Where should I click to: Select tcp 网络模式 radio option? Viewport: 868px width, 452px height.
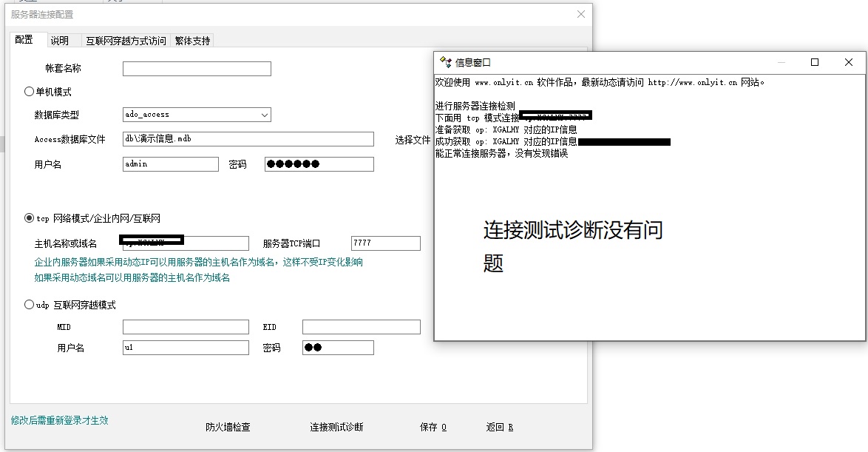click(x=30, y=218)
